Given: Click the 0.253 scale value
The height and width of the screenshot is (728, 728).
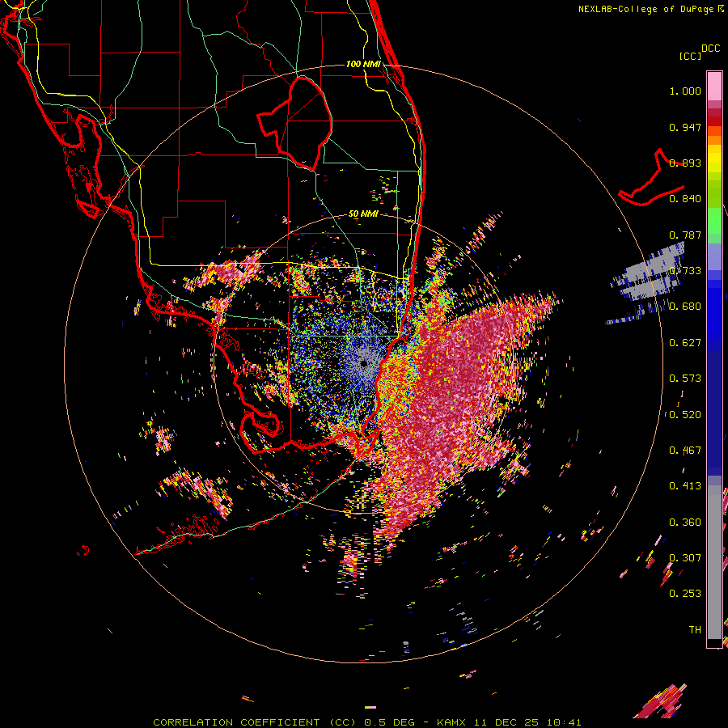Looking at the screenshot, I should pyautogui.click(x=685, y=594).
